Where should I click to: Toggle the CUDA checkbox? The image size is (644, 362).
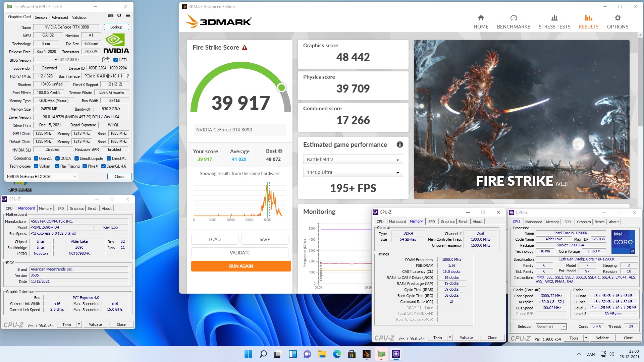[57, 159]
